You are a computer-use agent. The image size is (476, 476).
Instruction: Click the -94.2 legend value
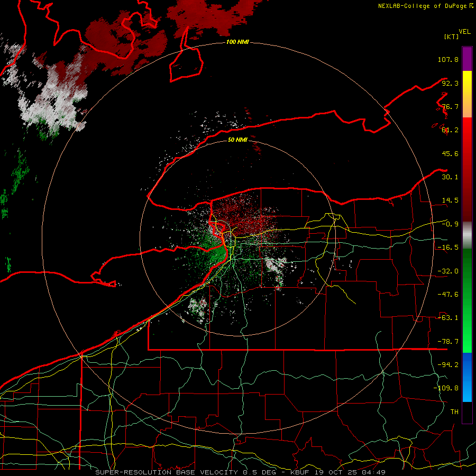[448, 365]
